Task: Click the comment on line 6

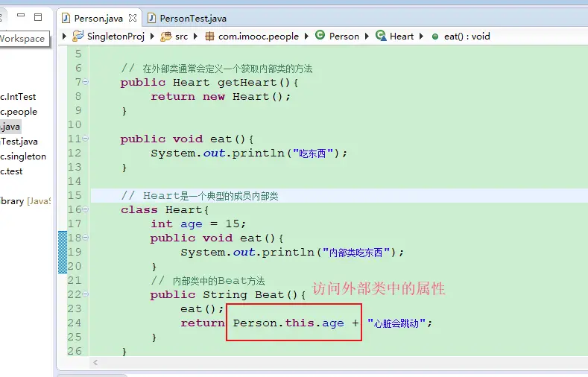Action: 217,69
